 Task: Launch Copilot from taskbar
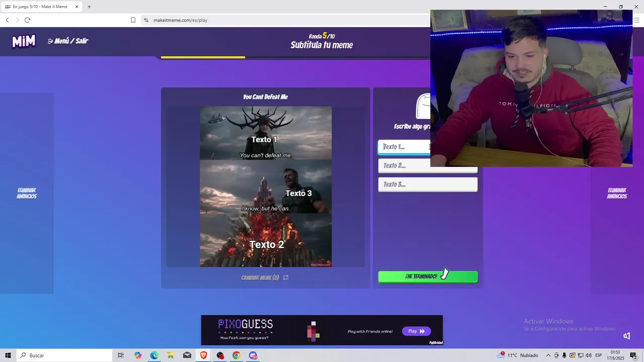pyautogui.click(x=138, y=355)
